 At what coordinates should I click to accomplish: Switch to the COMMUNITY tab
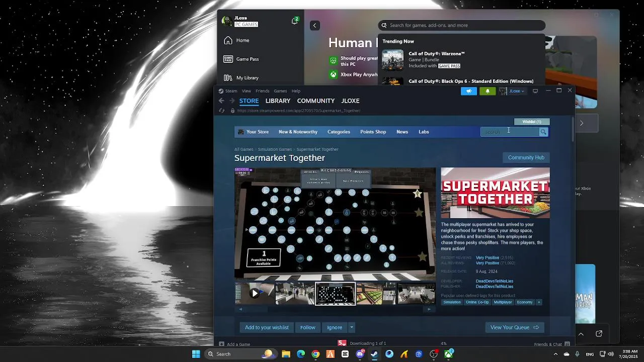tap(315, 101)
